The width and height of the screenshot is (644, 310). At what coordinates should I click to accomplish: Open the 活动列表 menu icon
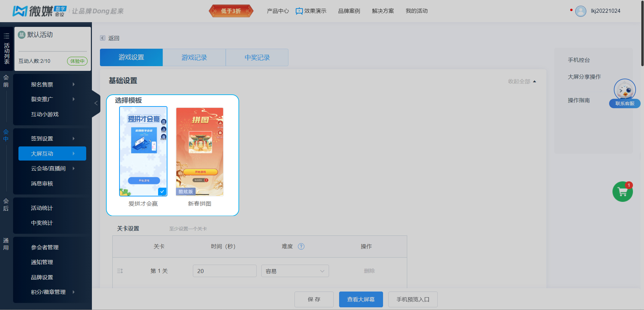[6, 36]
